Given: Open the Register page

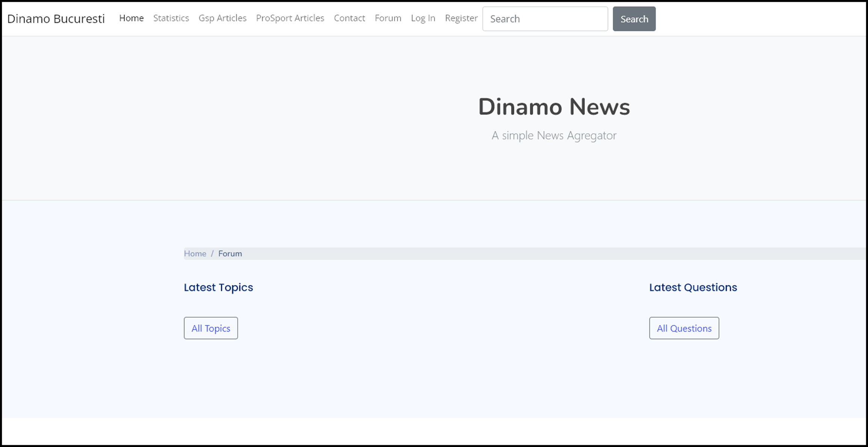Looking at the screenshot, I should click(461, 18).
